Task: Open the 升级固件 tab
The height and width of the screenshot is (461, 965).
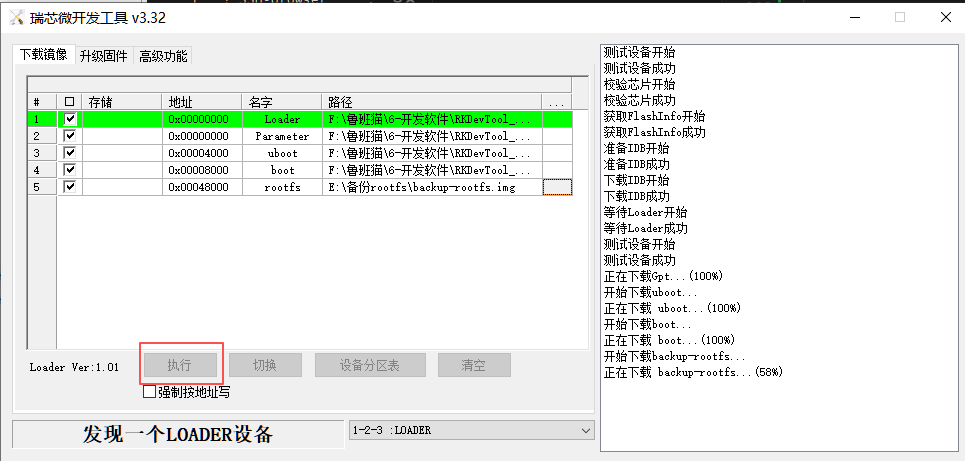Action: coord(103,56)
